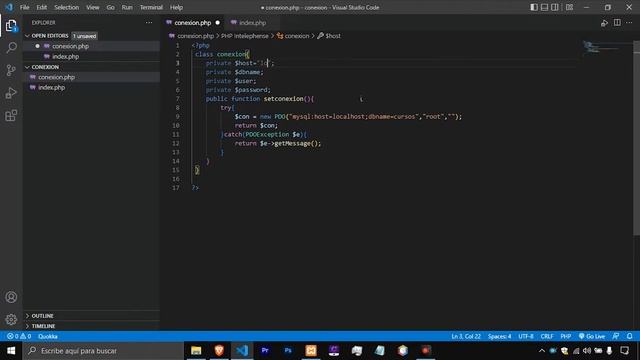Open the Source Control view
640x360 pixels.
click(x=11, y=70)
